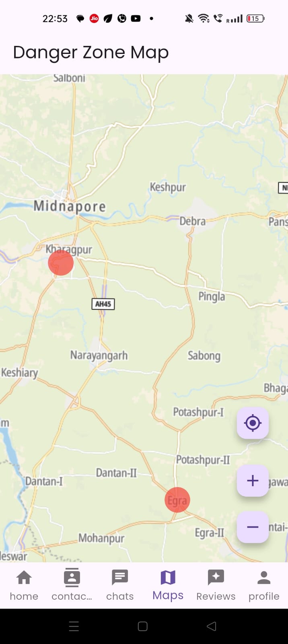Screen dimensions: 288x644
Task: Tap the locate-me crosshair button
Action: (x=253, y=423)
